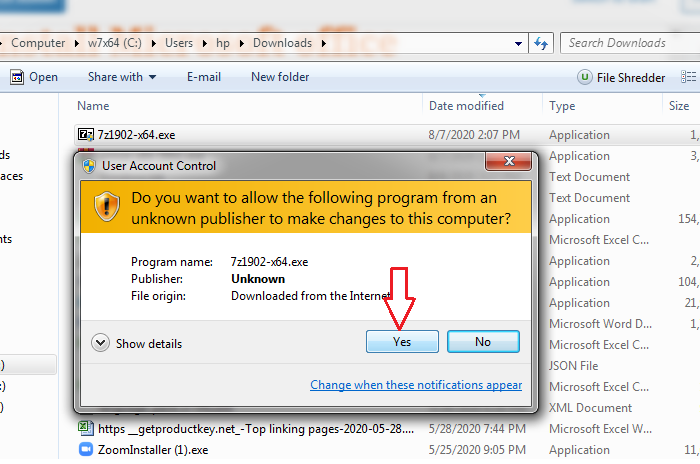700x464 pixels.
Task: Click Yes to allow the program
Action: point(402,342)
